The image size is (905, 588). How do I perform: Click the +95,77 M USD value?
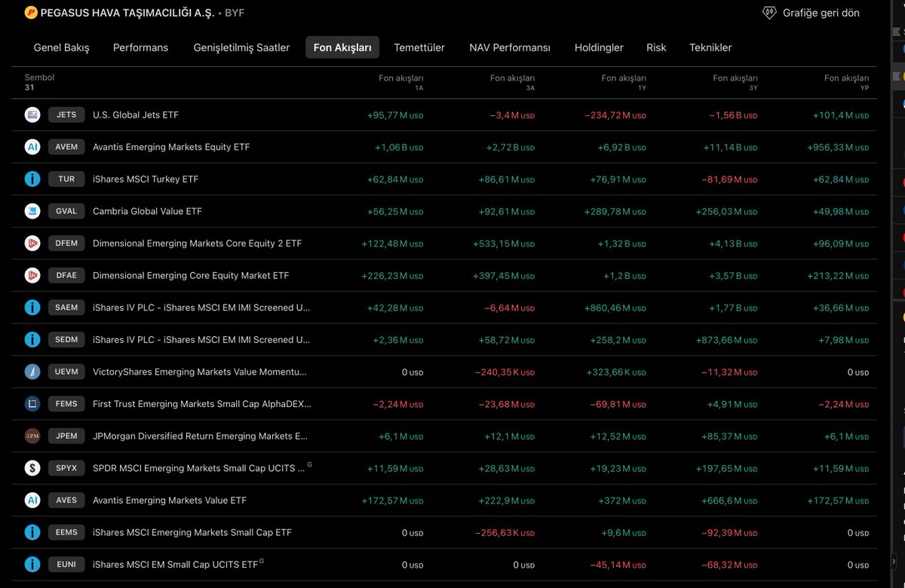(x=395, y=115)
